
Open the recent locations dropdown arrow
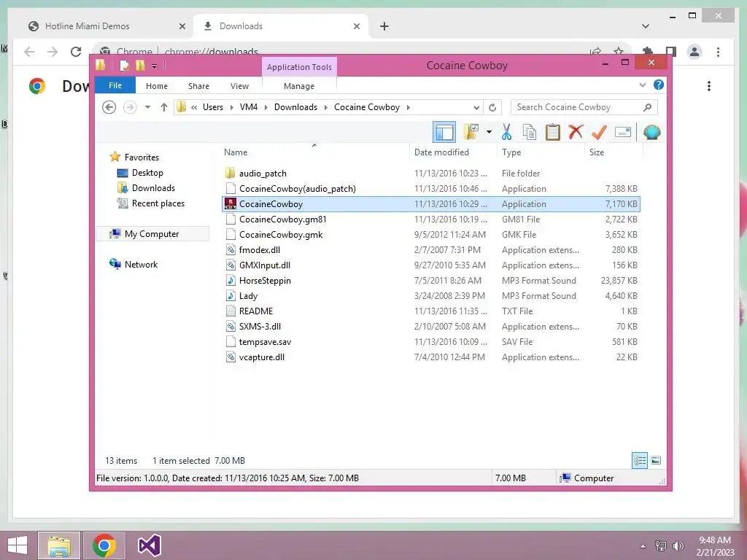click(x=147, y=107)
